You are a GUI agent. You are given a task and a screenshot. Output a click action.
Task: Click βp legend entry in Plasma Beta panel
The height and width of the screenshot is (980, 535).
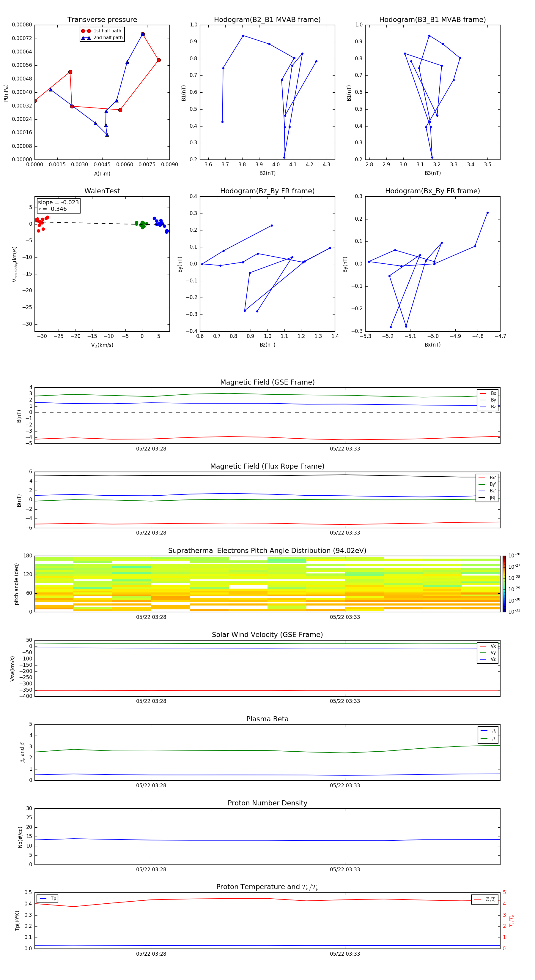[488, 731]
